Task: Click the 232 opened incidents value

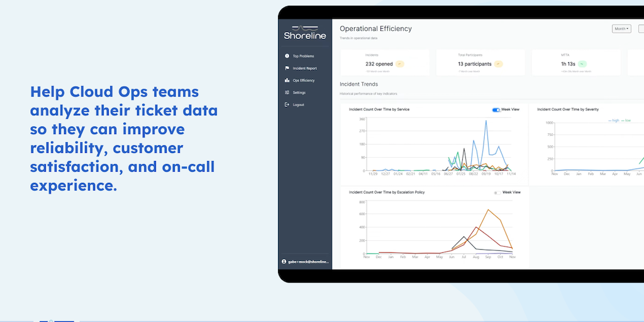Action: coord(379,64)
